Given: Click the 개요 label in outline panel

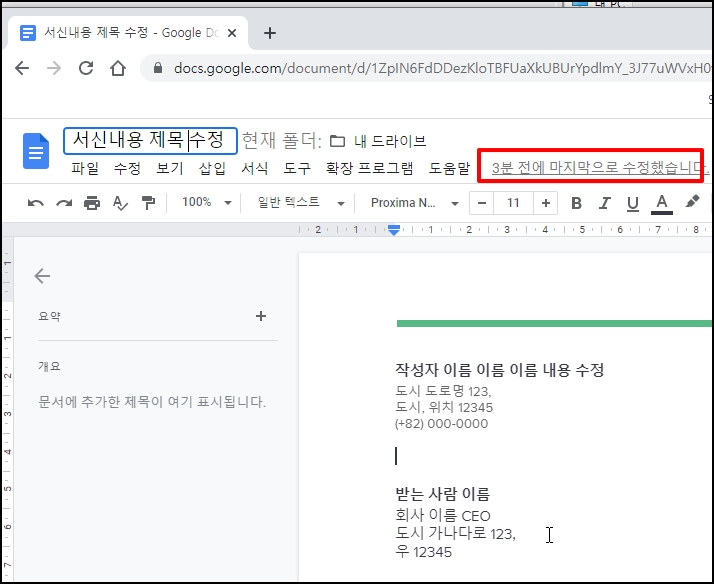Looking at the screenshot, I should [x=49, y=366].
